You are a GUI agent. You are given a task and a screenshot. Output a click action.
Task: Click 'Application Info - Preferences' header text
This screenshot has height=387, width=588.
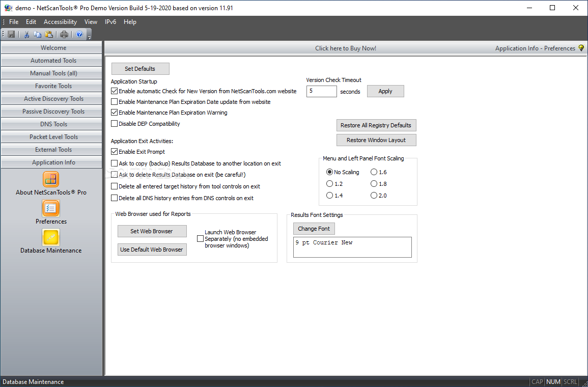(535, 48)
